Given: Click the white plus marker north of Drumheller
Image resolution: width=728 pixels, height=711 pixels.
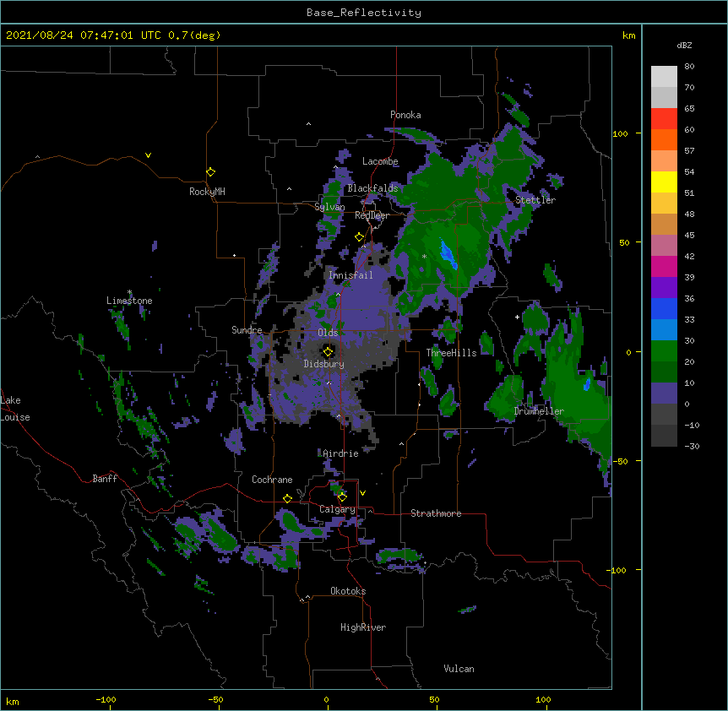Looking at the screenshot, I should [x=517, y=317].
